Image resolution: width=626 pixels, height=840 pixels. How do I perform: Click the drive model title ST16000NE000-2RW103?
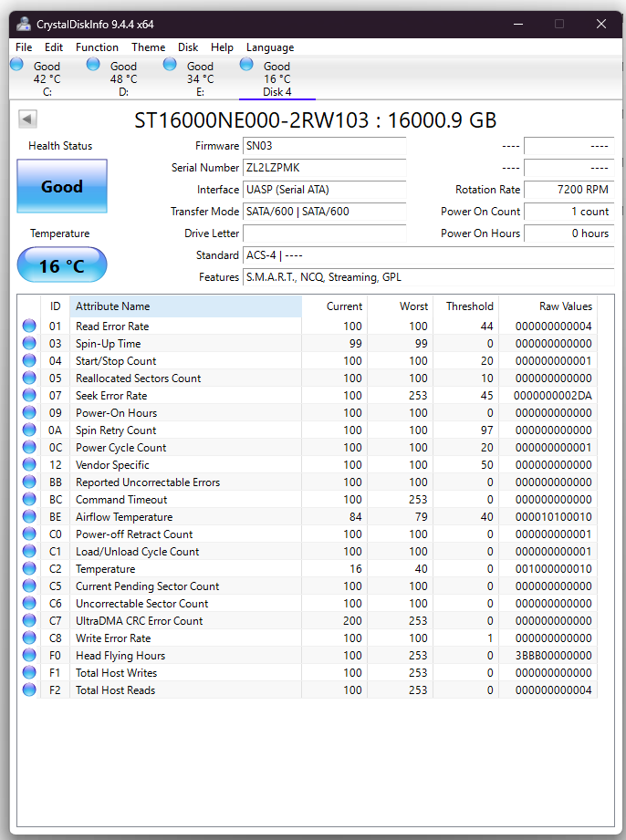click(x=251, y=120)
